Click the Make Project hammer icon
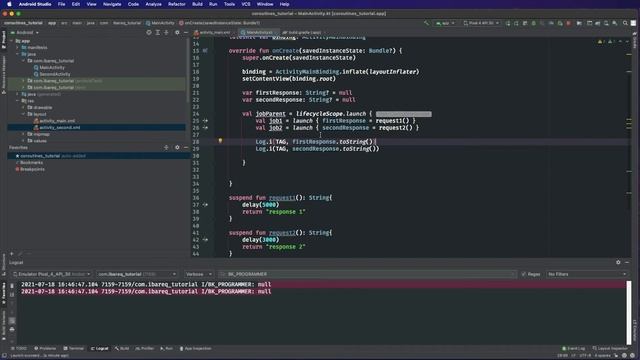This screenshot has height=360, width=640. [x=427, y=23]
